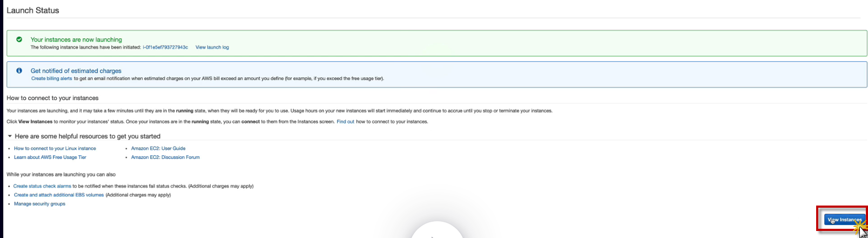Visit Amazon EC2: Discussion Forum link
Viewport: 868px width, 238px height.
click(165, 157)
